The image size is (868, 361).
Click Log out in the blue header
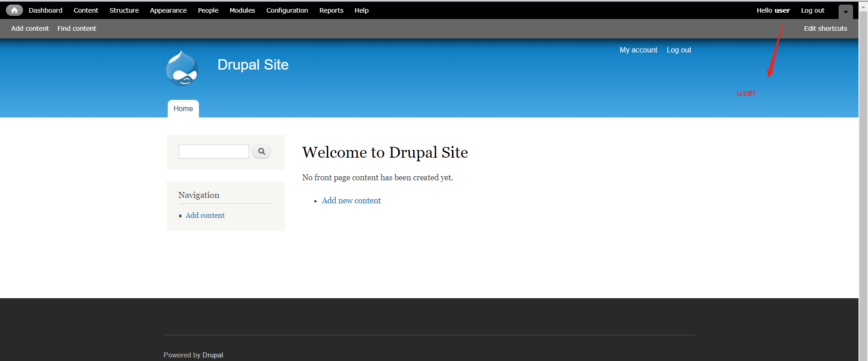coord(679,50)
